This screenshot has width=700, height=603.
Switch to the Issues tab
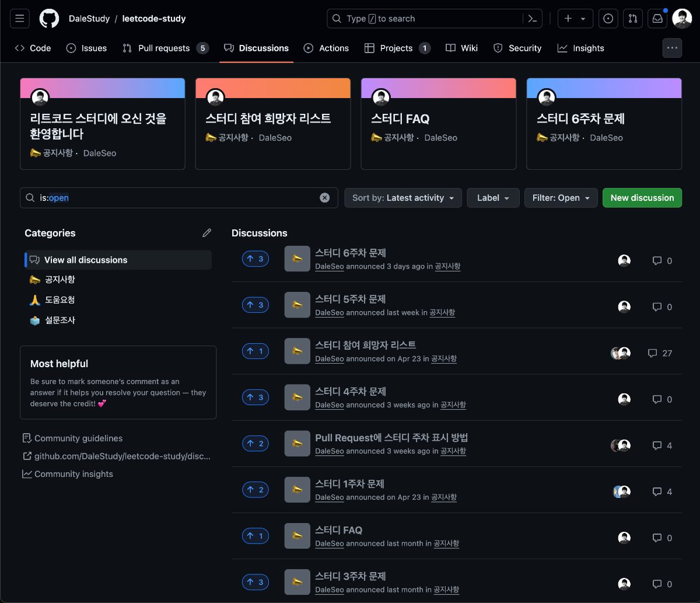pyautogui.click(x=86, y=48)
